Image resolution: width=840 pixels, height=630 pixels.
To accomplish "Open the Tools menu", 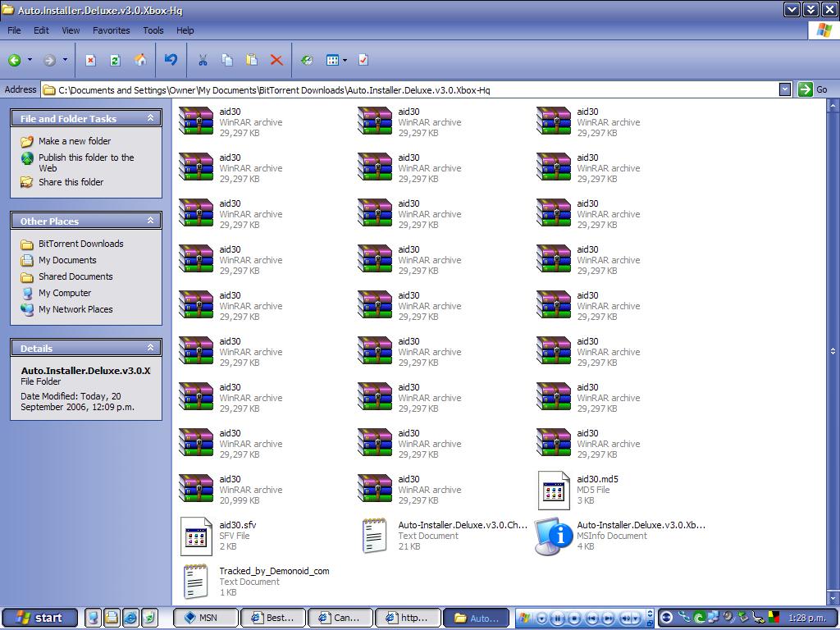I will (x=153, y=30).
